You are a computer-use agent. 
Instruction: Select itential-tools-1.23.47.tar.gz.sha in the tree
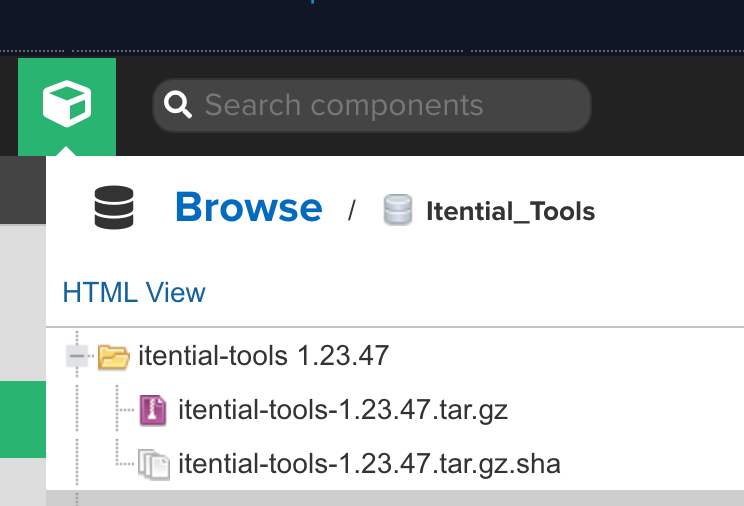pyautogui.click(x=369, y=464)
